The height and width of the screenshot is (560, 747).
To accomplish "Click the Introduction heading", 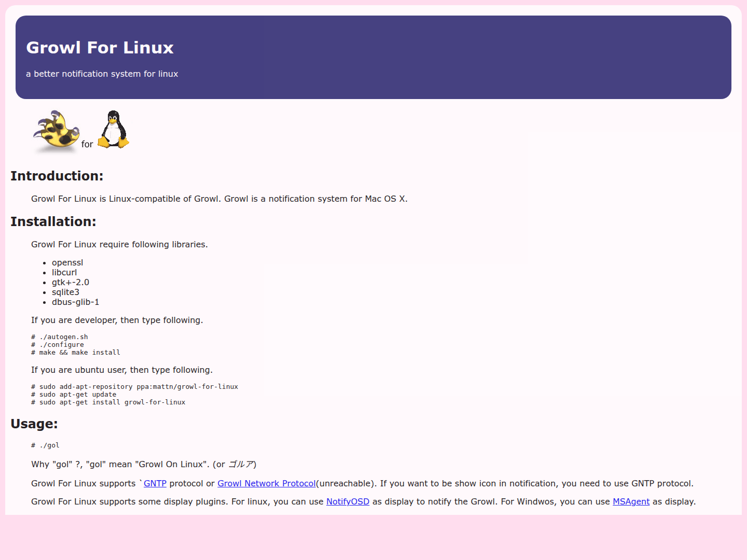I will [x=57, y=176].
